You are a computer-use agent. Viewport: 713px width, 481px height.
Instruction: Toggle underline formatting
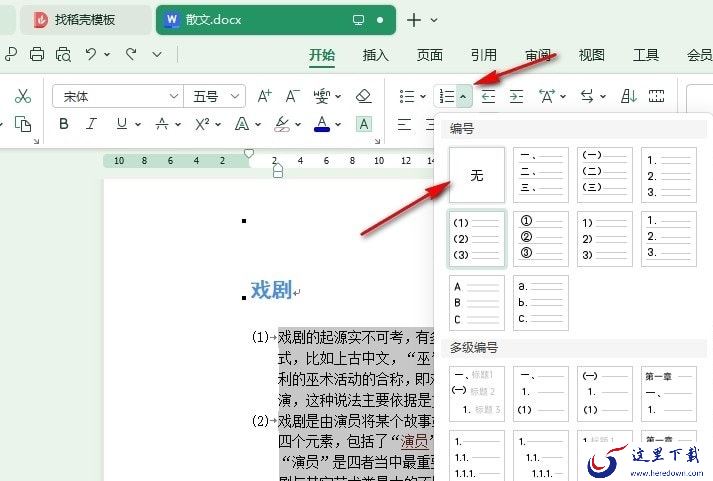pyautogui.click(x=121, y=124)
